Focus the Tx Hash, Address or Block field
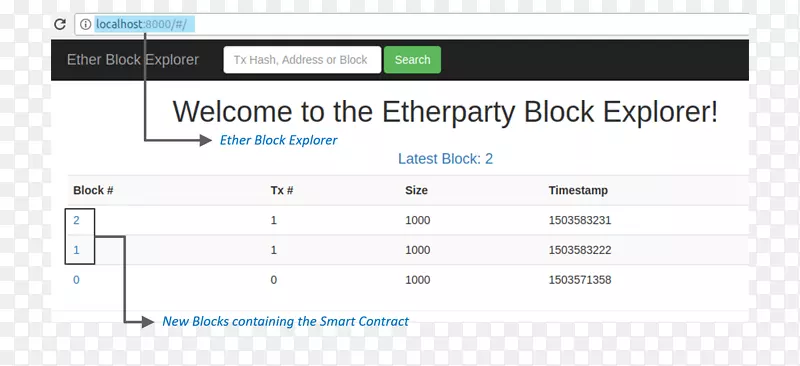The image size is (800, 366). pos(302,60)
